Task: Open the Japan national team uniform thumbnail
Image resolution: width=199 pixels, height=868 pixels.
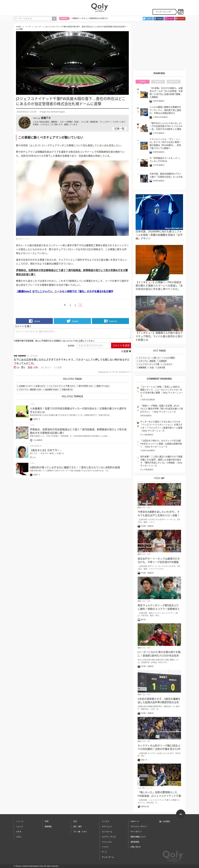Action: point(159,212)
